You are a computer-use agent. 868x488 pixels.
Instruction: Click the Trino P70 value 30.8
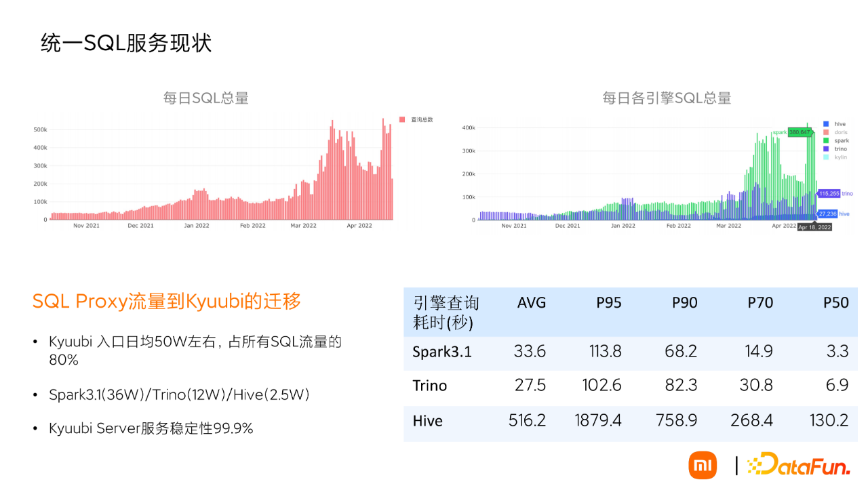pyautogui.click(x=756, y=385)
